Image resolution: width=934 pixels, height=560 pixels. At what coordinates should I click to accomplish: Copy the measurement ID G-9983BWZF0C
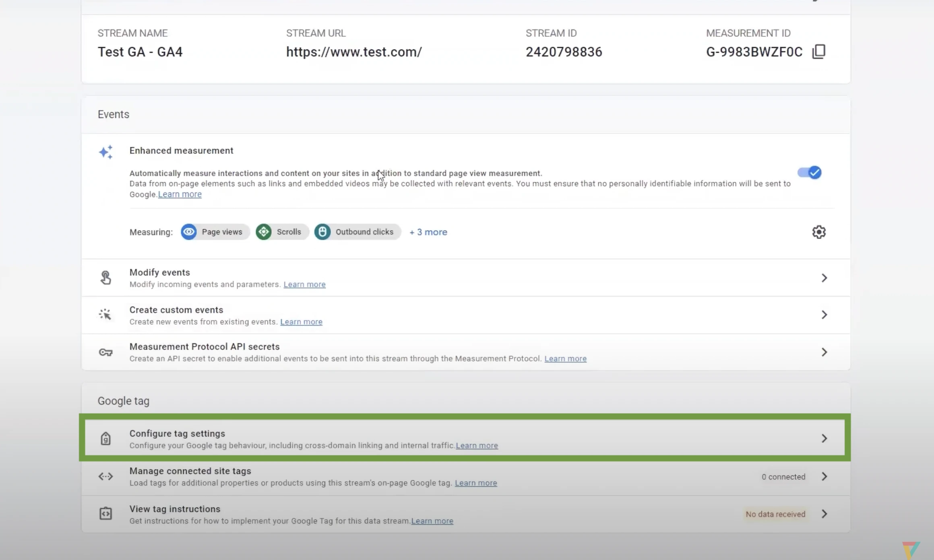click(x=819, y=51)
